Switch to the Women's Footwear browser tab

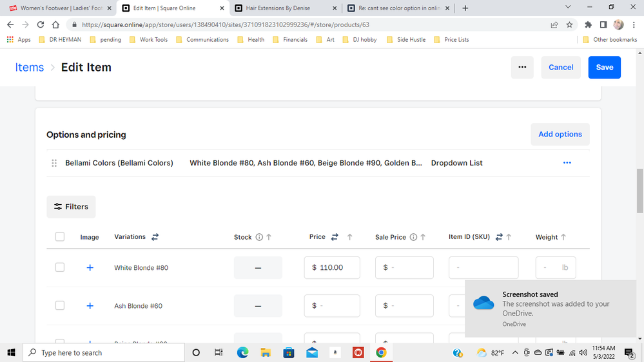click(x=60, y=8)
